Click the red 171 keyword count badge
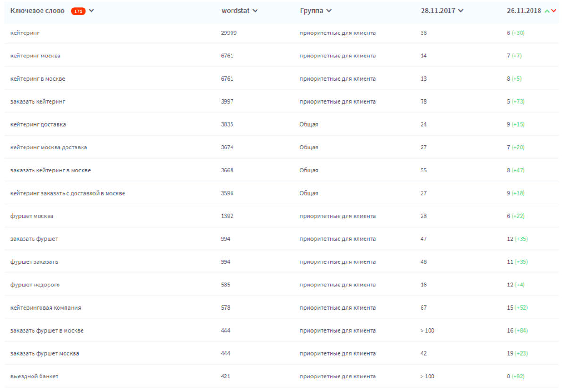The width and height of the screenshot is (564, 392). click(78, 11)
